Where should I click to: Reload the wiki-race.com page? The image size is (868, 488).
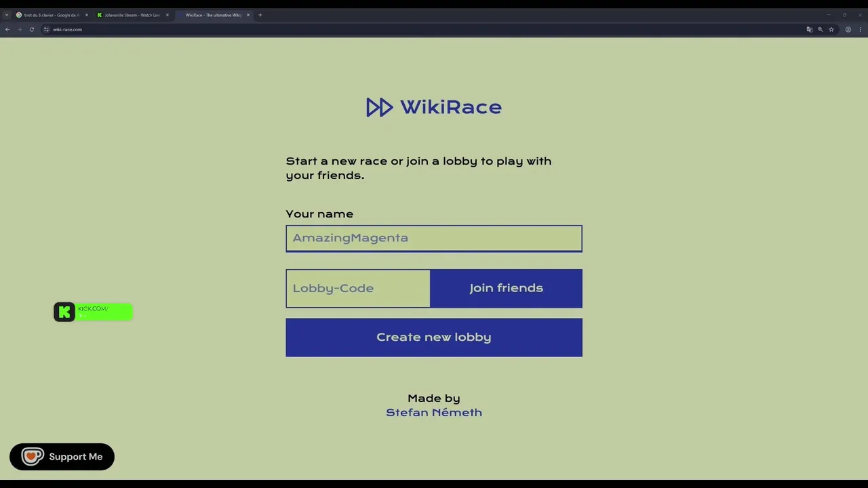(x=32, y=29)
